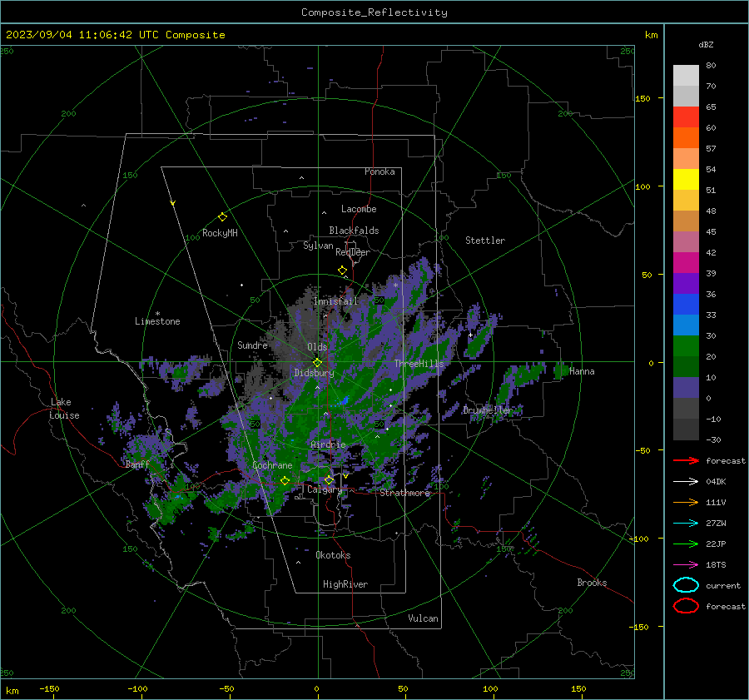Click yellow diamond marker above Calgary label
This screenshot has height=700, width=749.
point(329,479)
